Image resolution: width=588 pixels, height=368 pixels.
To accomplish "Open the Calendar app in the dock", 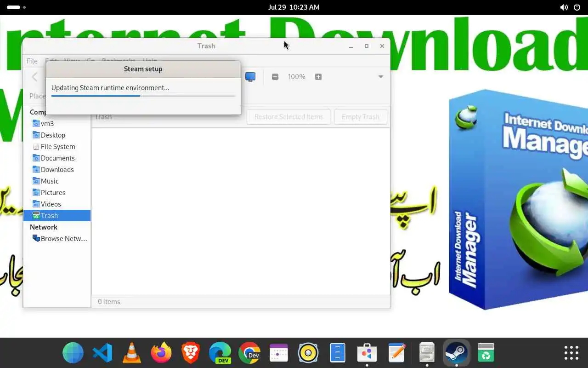I will [279, 353].
